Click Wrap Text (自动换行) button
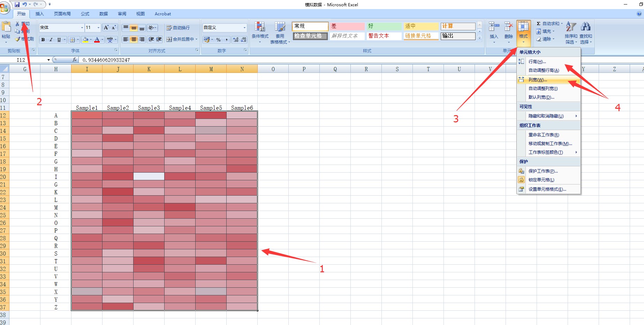644x325 pixels. (x=178, y=28)
